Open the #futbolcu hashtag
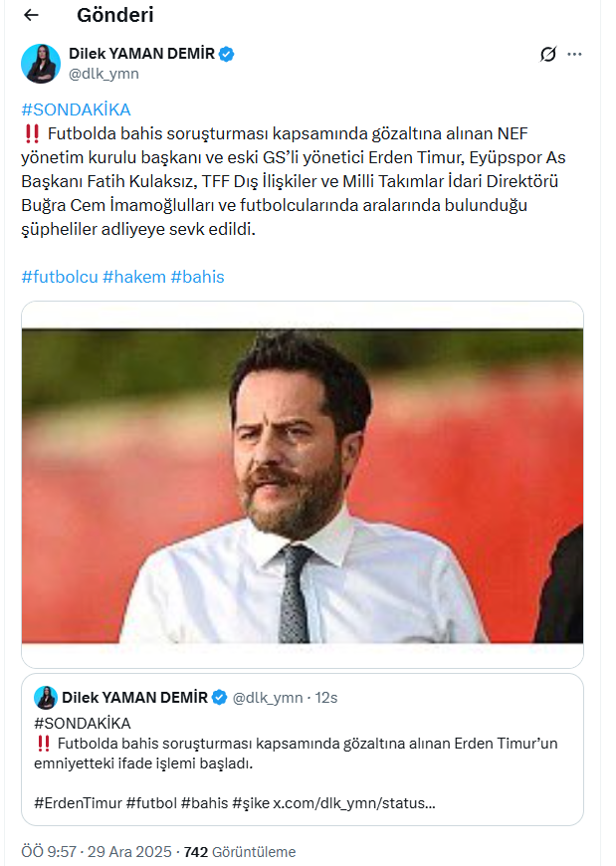This screenshot has width=616, height=866. click(x=60, y=277)
